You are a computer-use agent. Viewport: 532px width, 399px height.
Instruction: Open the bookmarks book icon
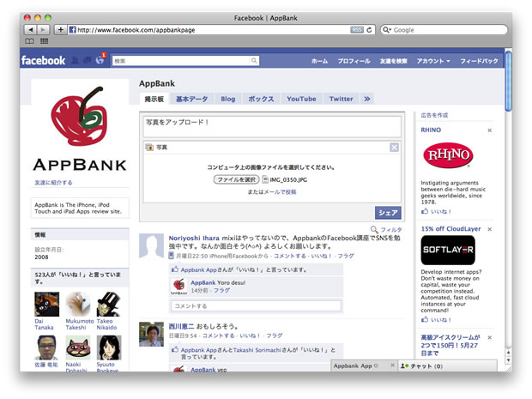[29, 41]
